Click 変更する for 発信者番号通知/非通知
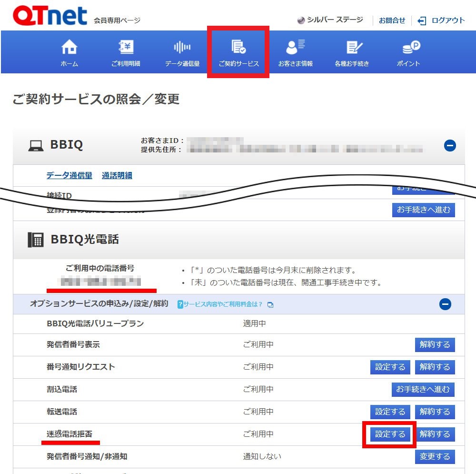The width and height of the screenshot is (476, 474). (435, 457)
